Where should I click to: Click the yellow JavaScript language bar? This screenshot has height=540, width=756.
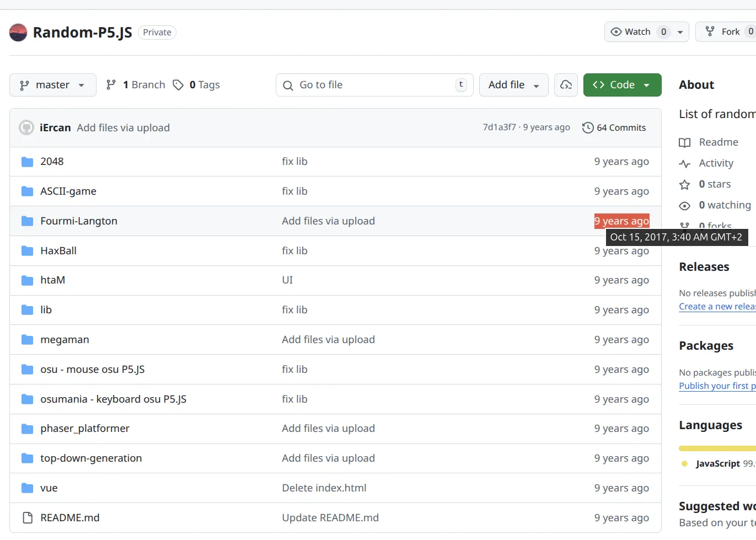[717, 448]
